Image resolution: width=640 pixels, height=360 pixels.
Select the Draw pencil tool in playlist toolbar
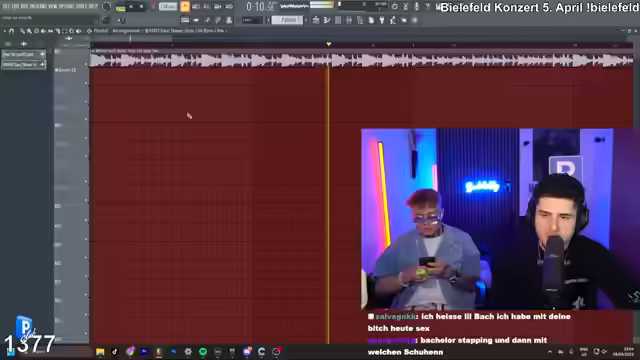coord(22,31)
